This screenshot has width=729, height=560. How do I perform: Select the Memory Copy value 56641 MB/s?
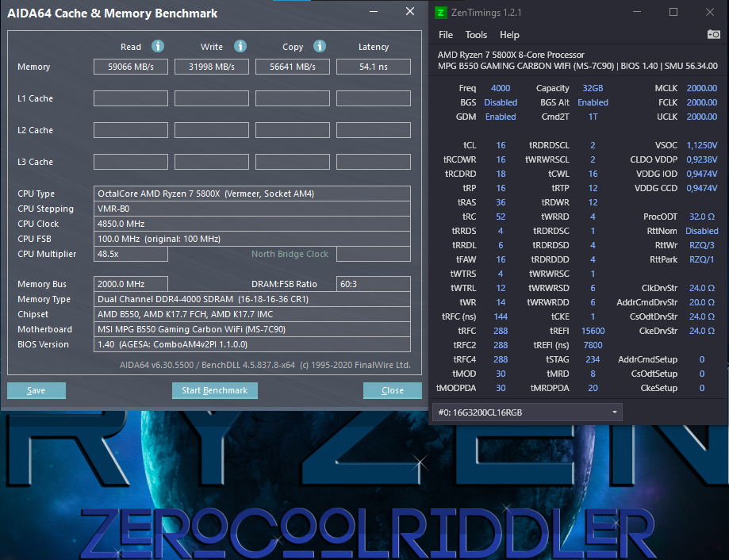point(293,67)
